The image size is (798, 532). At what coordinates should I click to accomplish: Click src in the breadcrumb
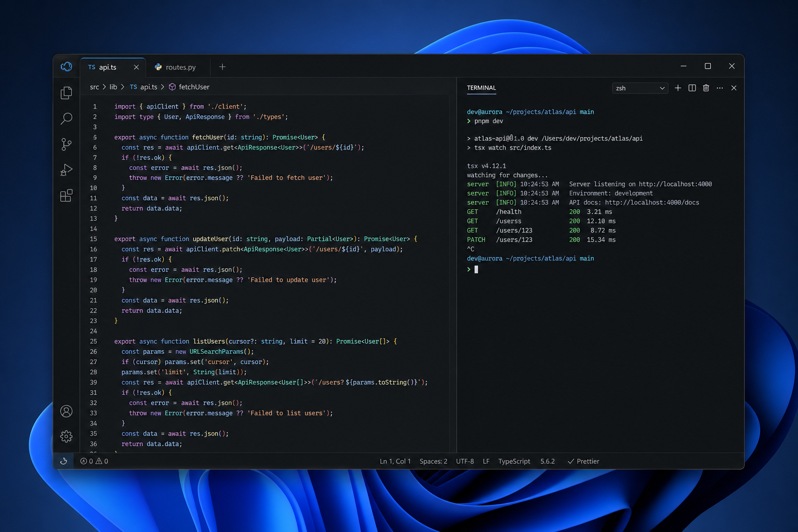pyautogui.click(x=95, y=87)
